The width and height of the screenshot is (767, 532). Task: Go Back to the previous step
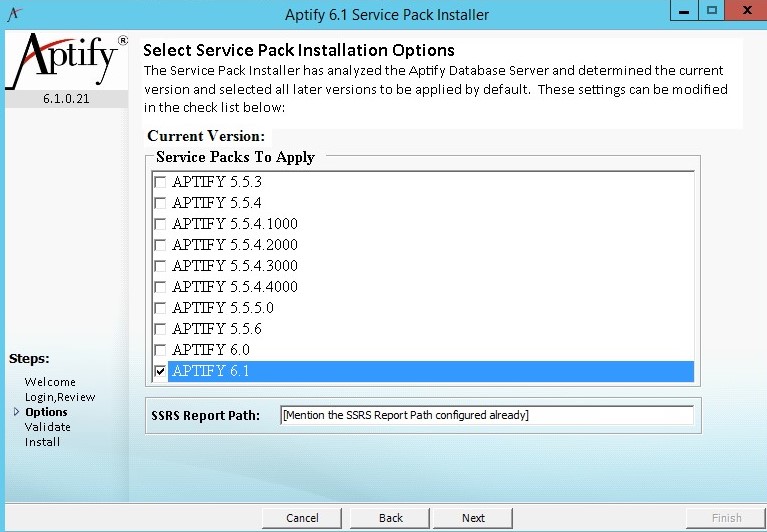pyautogui.click(x=390, y=518)
